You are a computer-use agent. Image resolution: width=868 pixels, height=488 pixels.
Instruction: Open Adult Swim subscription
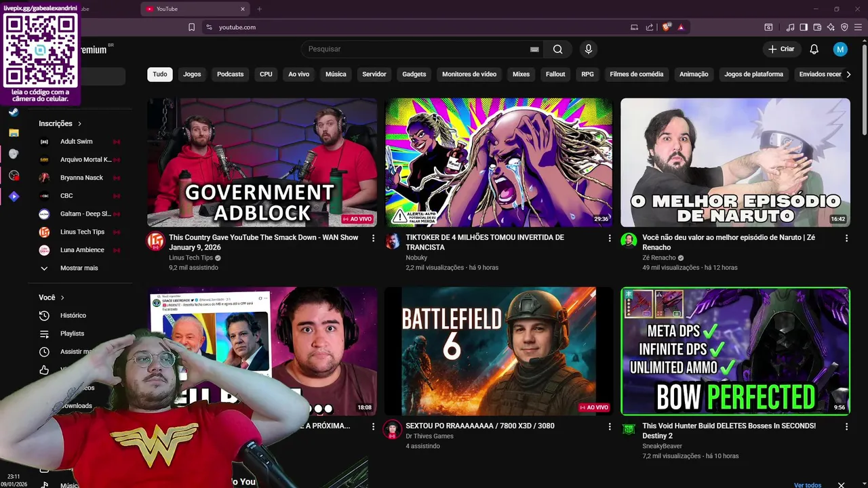pos(80,142)
